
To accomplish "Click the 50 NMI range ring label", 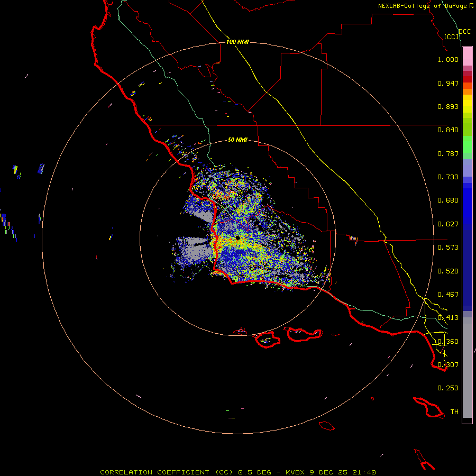I will coord(237,140).
